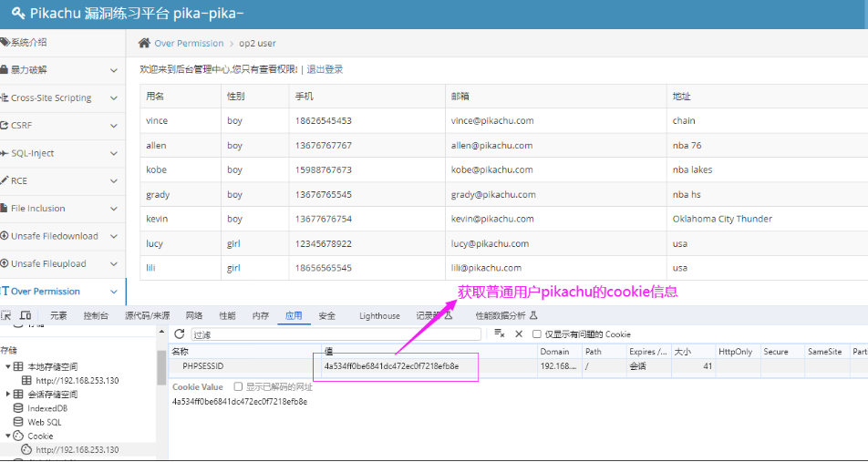Click the lock icon beside 暴力破解
The height and width of the screenshot is (462, 868).
tap(5, 70)
